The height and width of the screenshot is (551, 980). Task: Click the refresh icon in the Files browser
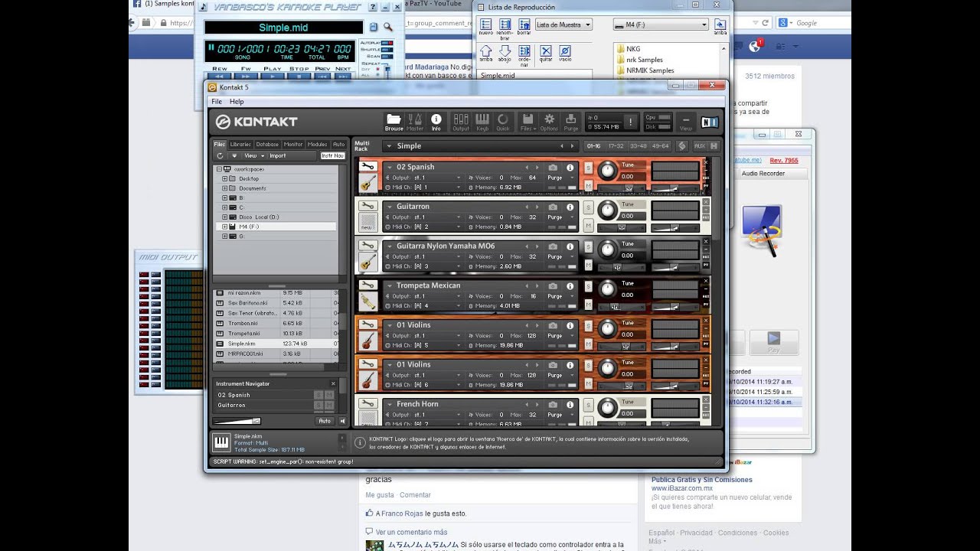(220, 155)
